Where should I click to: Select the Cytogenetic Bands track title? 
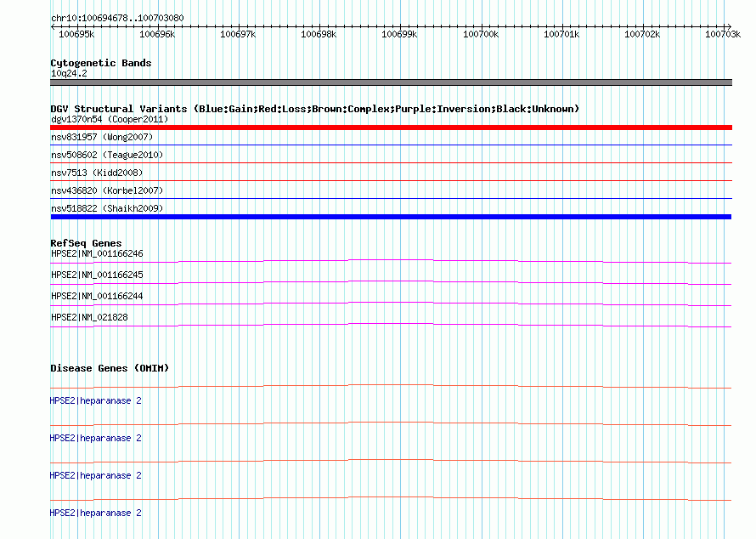point(101,63)
